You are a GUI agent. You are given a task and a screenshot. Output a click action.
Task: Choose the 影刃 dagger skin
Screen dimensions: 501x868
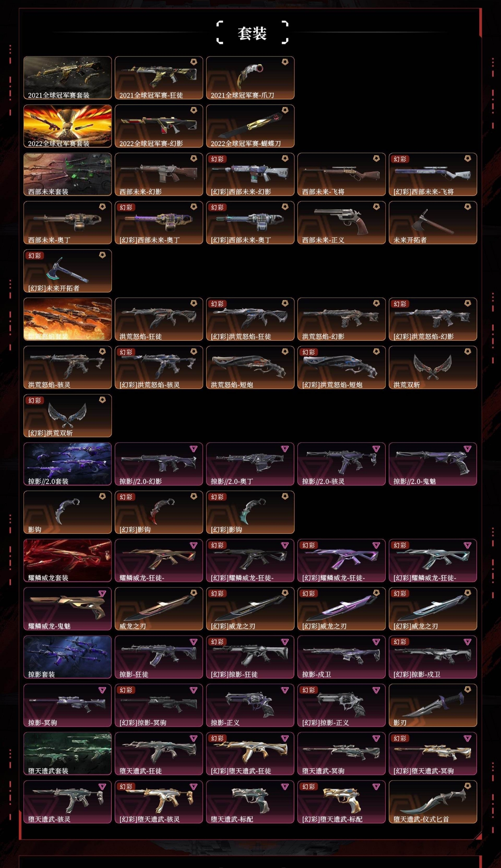pos(433,705)
